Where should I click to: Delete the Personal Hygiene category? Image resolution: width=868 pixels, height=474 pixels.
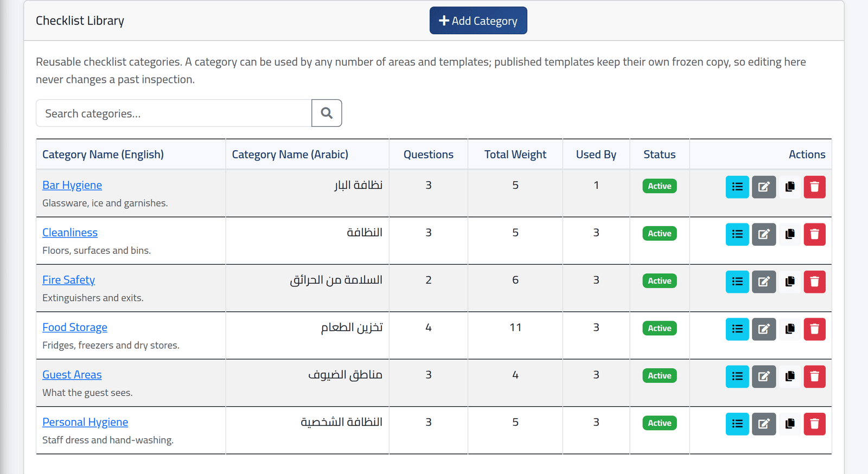(x=814, y=424)
